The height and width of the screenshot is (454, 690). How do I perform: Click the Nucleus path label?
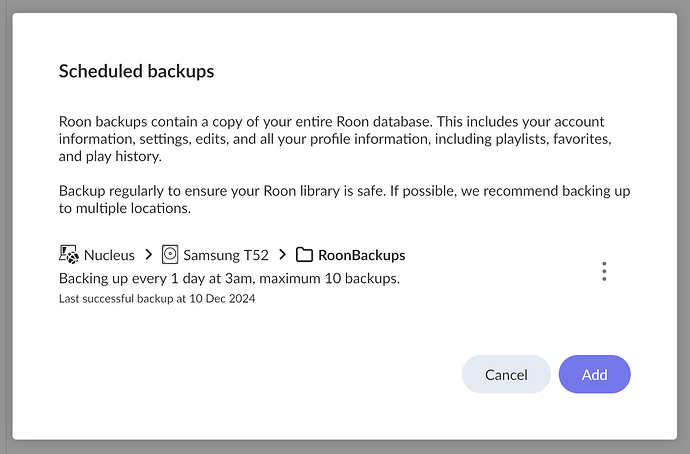109,255
